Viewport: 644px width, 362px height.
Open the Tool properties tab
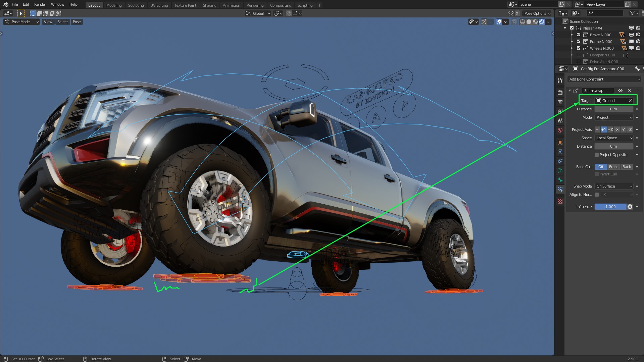click(x=560, y=81)
